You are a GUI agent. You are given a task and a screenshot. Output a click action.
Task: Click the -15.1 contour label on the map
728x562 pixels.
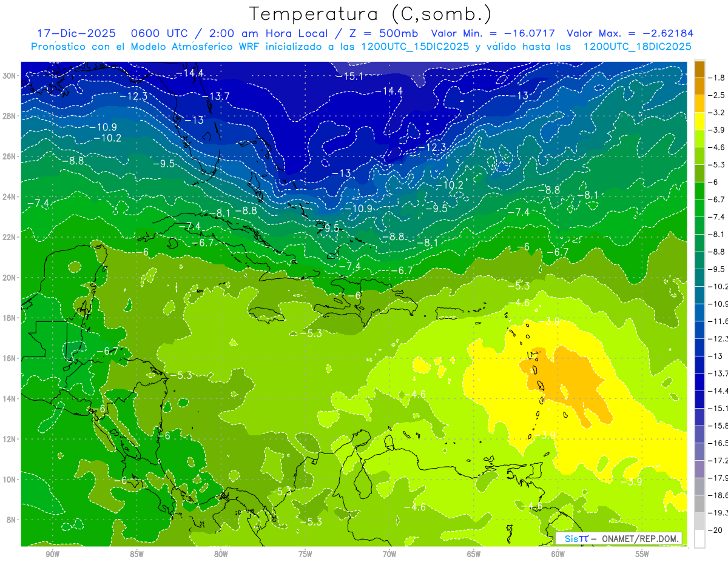point(350,76)
